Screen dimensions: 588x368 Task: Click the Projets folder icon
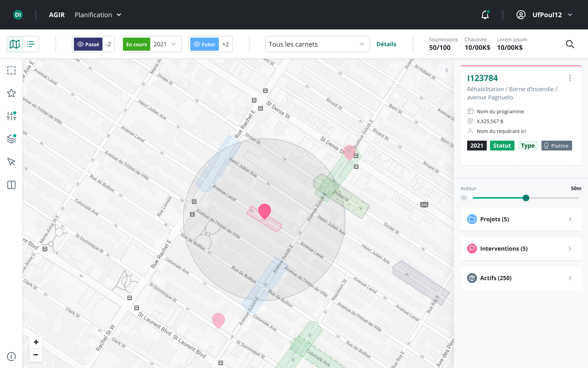(x=472, y=219)
